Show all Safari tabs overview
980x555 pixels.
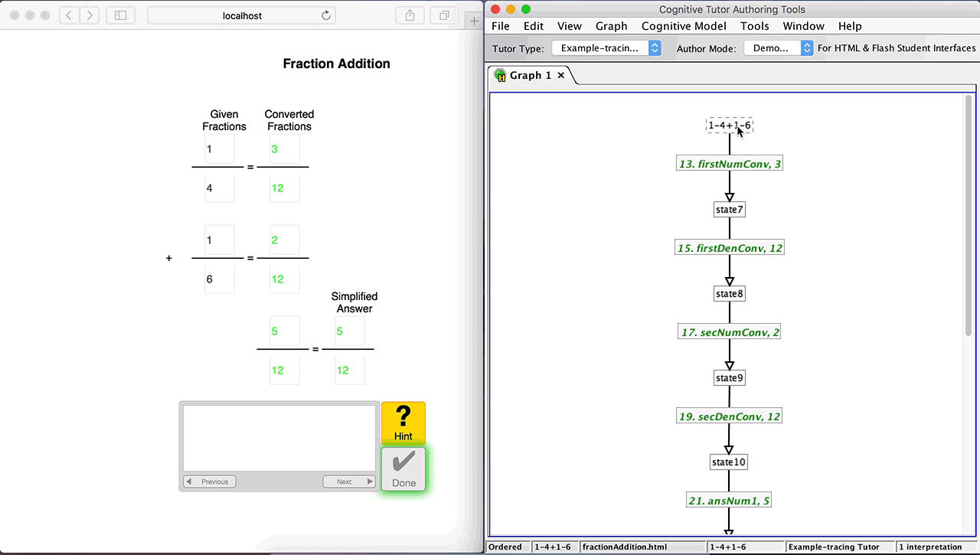(443, 15)
